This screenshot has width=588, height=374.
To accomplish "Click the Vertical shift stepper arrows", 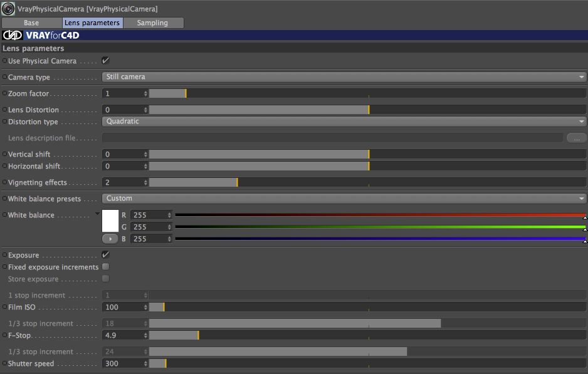I will (x=145, y=154).
